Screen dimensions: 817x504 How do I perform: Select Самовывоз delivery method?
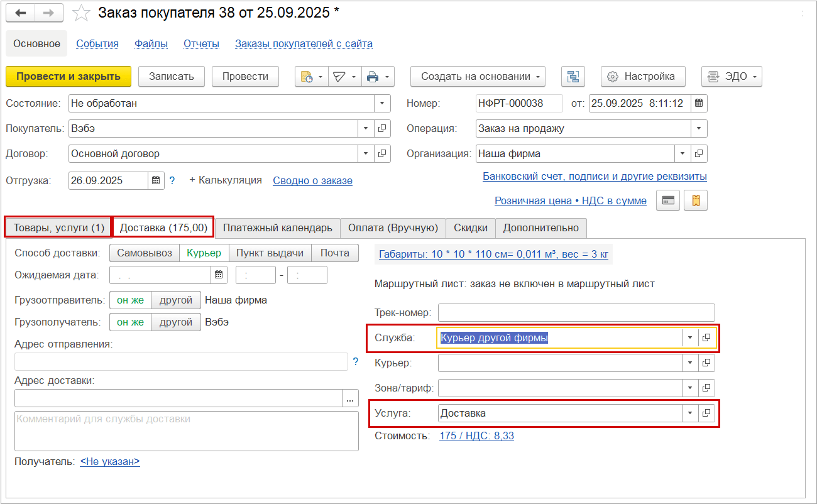click(145, 253)
